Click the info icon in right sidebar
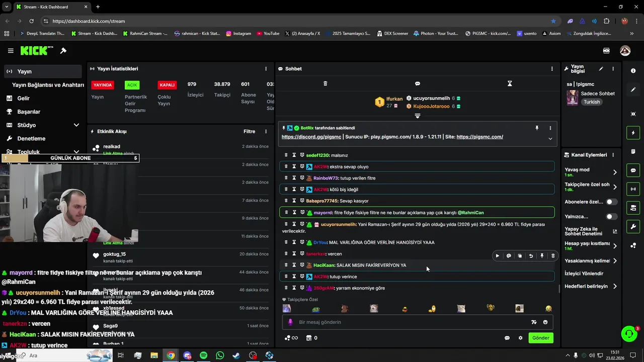This screenshot has width=644, height=362. pyautogui.click(x=633, y=71)
